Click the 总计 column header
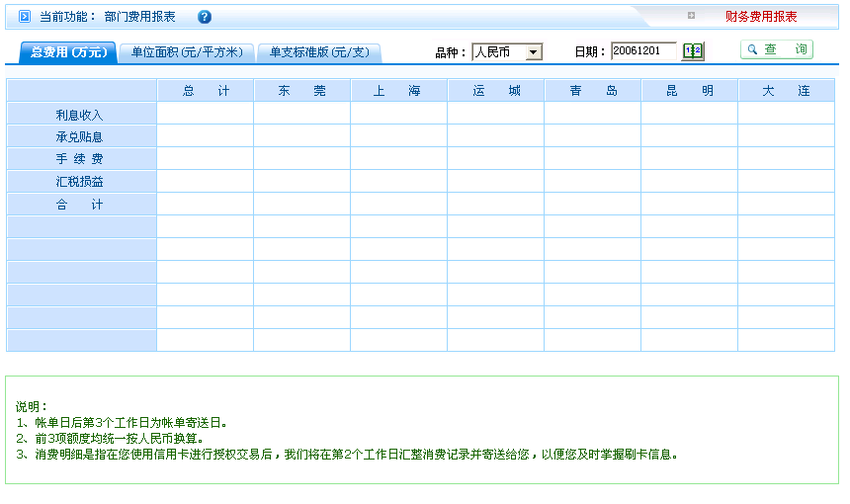 (x=206, y=91)
